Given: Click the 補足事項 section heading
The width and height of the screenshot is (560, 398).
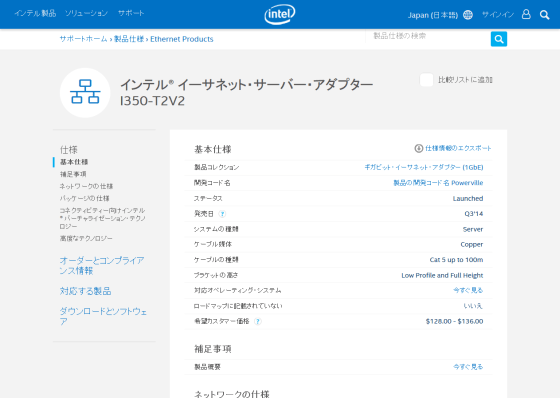Looking at the screenshot, I should coord(213,349).
